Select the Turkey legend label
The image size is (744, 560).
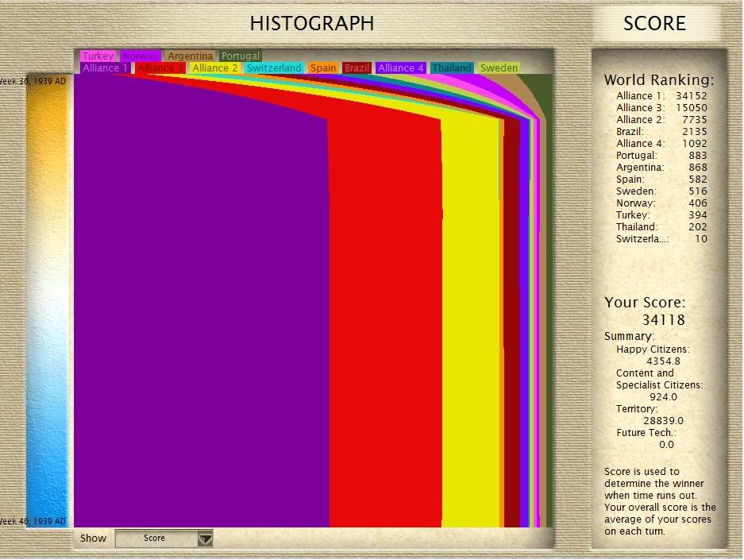[x=98, y=56]
